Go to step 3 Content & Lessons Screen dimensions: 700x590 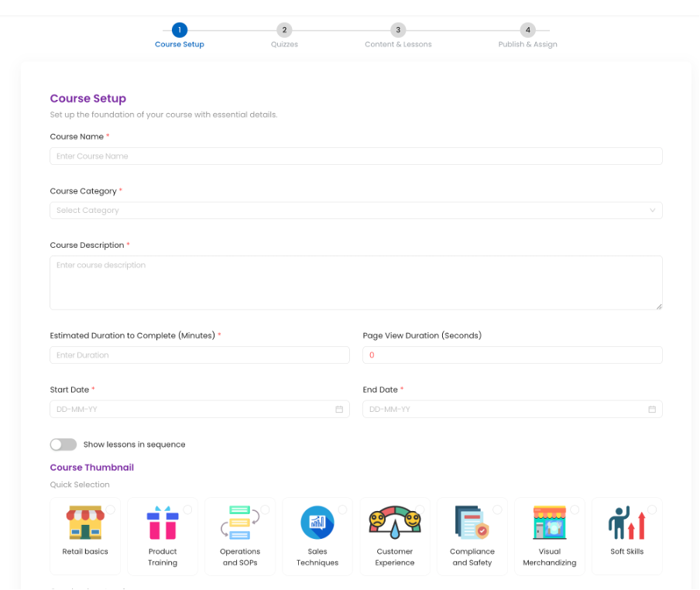[x=398, y=36]
